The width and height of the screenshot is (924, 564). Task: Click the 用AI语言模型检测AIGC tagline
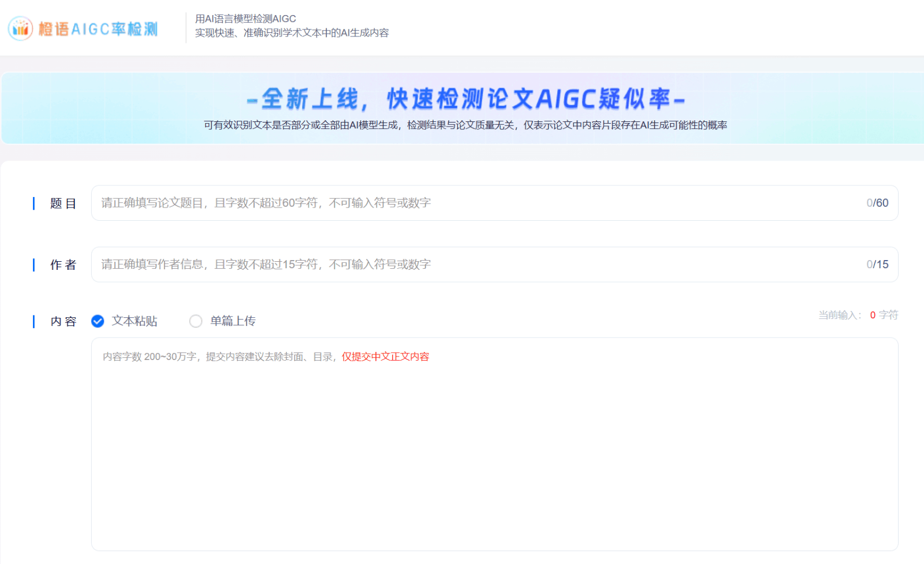click(x=245, y=19)
